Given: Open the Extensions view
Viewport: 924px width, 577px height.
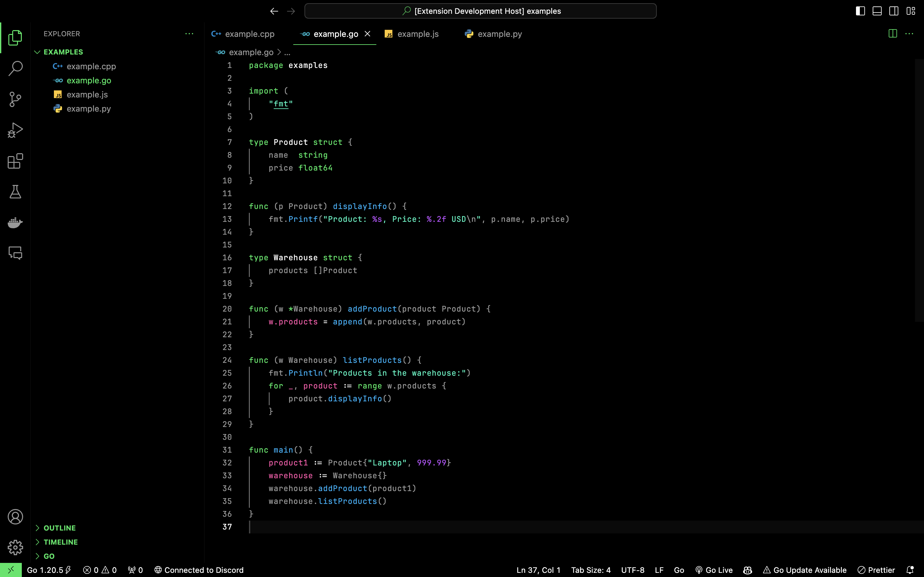Looking at the screenshot, I should pyautogui.click(x=15, y=161).
